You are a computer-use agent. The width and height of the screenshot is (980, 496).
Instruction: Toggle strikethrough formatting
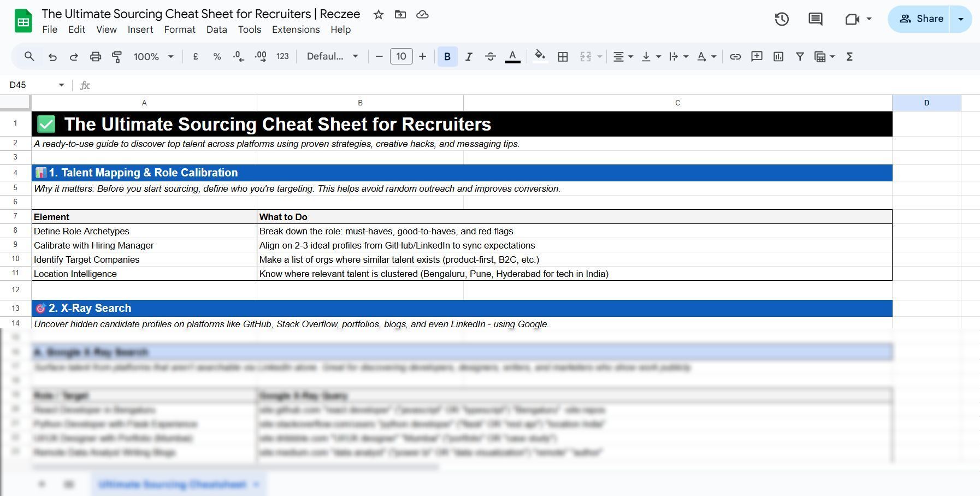tap(490, 56)
